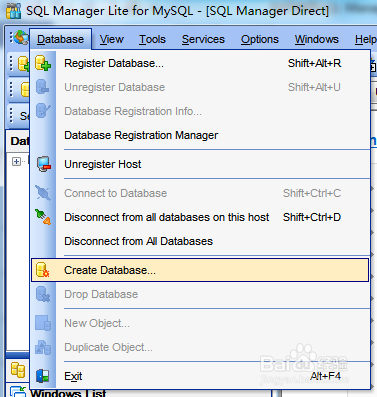The width and height of the screenshot is (377, 397).
Task: Click the Register Database icon in menu
Action: (x=43, y=63)
